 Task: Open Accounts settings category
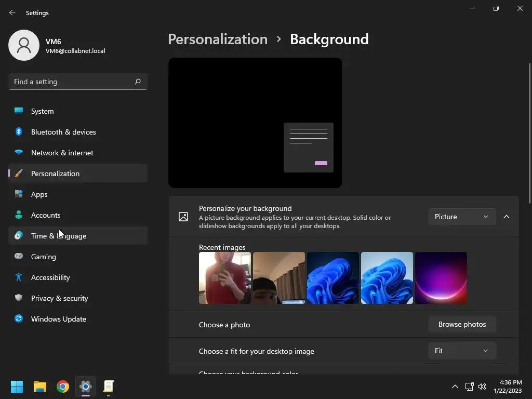[78, 215]
